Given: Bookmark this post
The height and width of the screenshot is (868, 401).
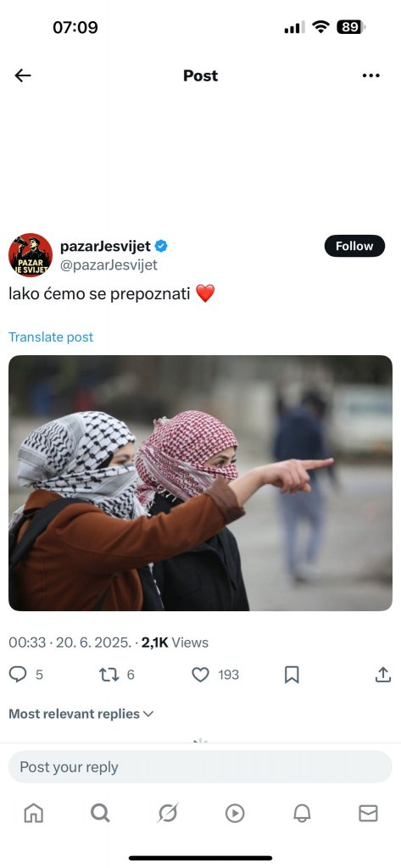Looking at the screenshot, I should (292, 674).
